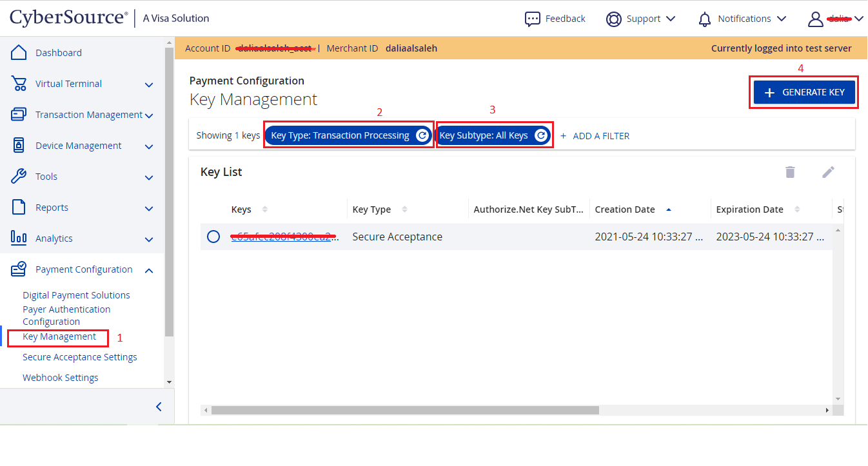The image size is (868, 466).
Task: Click scroll right arrow of Key List
Action: pos(827,410)
